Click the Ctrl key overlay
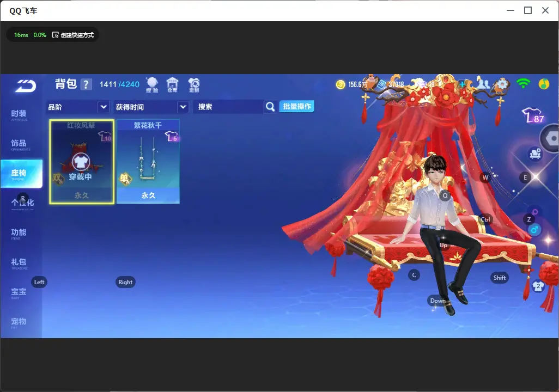The width and height of the screenshot is (559, 392). pyautogui.click(x=485, y=219)
